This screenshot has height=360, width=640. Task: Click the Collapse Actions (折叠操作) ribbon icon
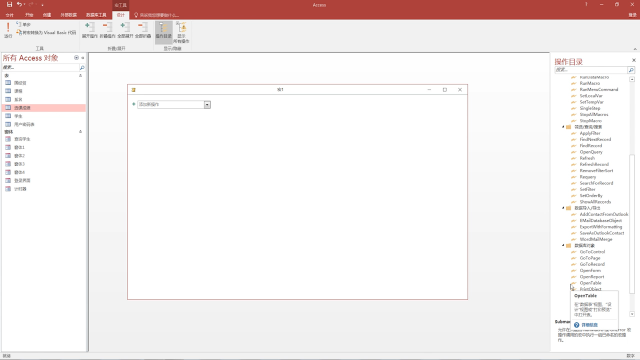click(x=107, y=31)
